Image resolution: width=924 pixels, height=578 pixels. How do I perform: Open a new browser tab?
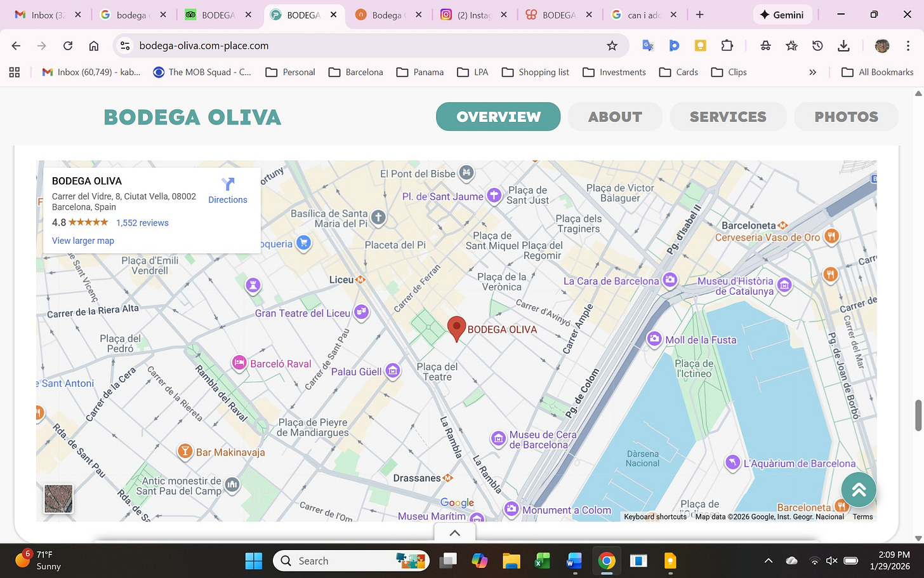coord(699,15)
